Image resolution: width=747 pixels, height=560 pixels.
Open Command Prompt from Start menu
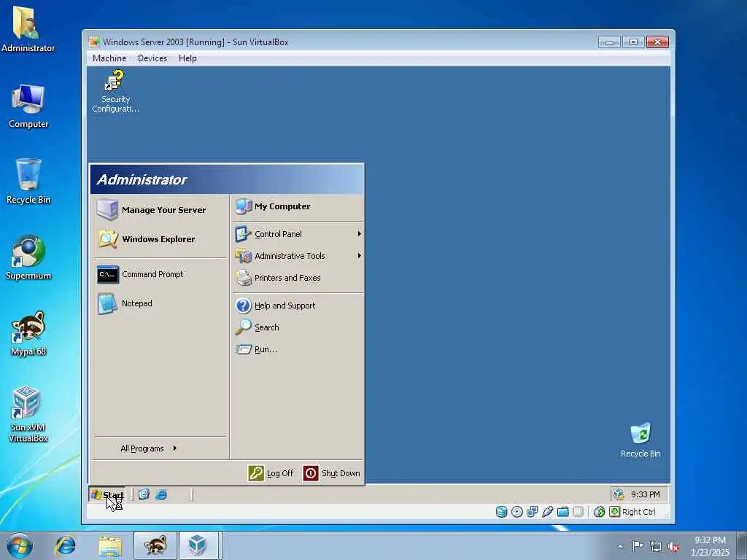tap(160, 274)
